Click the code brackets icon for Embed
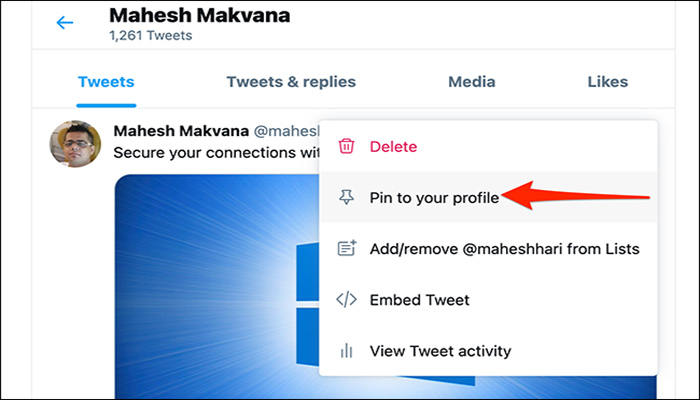Viewport: 700px width, 400px height. 346,300
